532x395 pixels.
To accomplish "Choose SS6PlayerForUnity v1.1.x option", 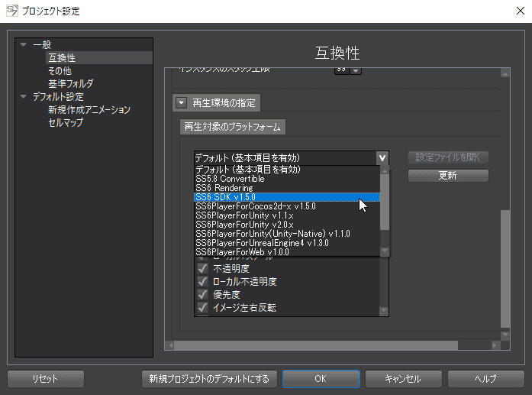I will click(x=287, y=215).
